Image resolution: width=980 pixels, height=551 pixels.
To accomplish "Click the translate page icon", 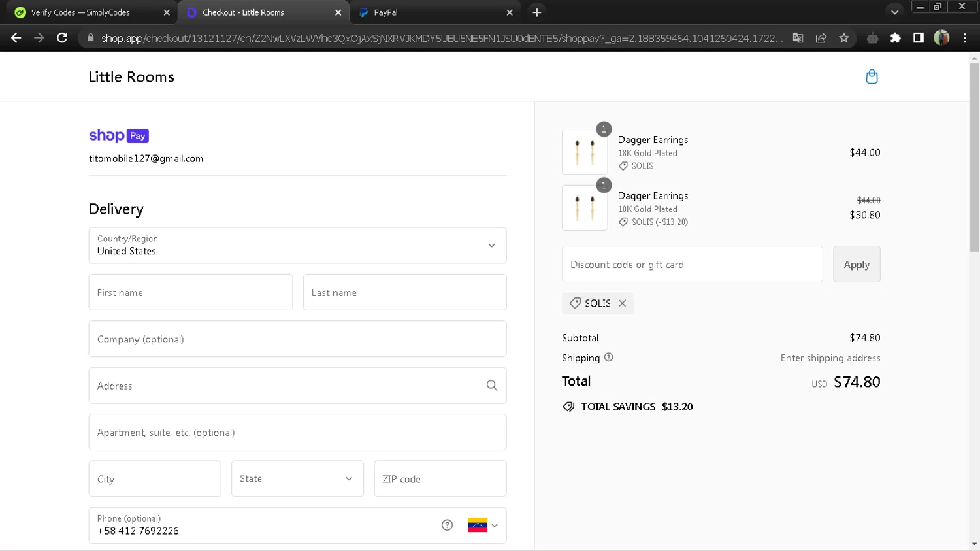I will 798,38.
